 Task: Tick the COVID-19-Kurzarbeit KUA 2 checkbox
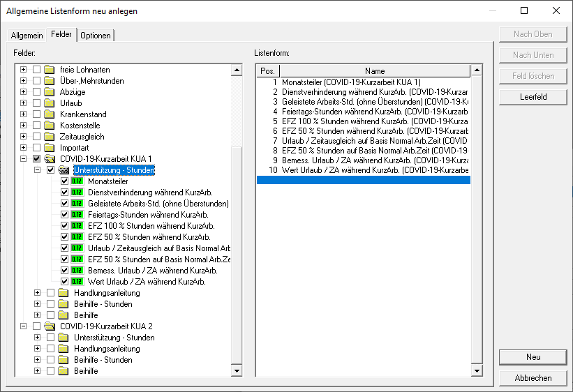(37, 326)
